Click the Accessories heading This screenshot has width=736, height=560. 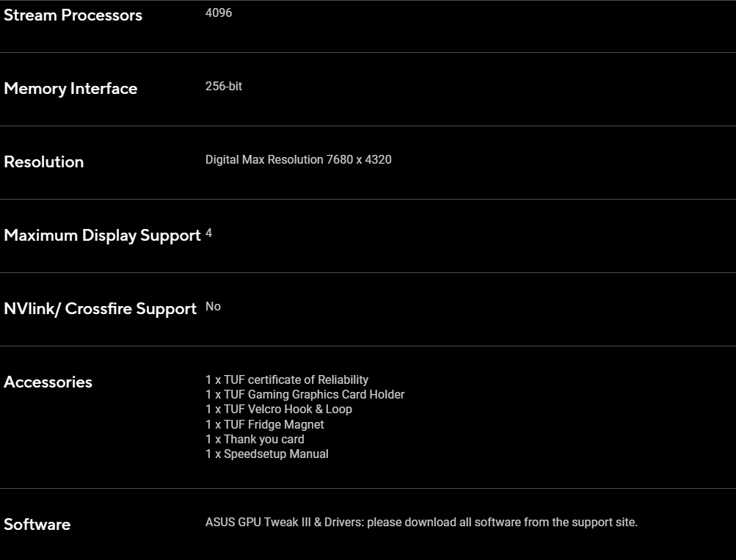(48, 382)
